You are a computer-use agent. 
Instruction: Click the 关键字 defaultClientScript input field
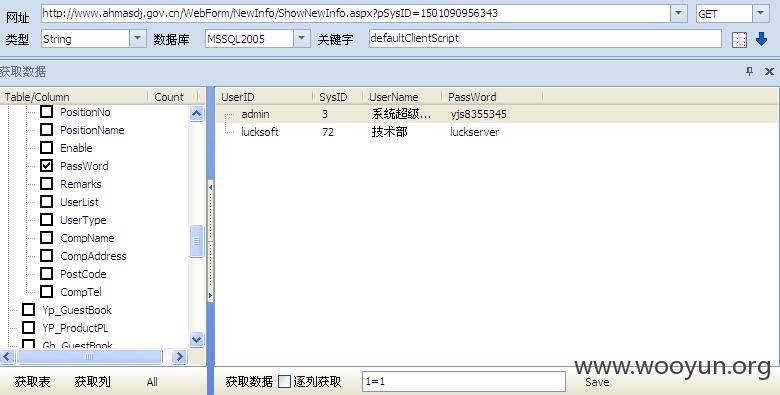pos(545,39)
